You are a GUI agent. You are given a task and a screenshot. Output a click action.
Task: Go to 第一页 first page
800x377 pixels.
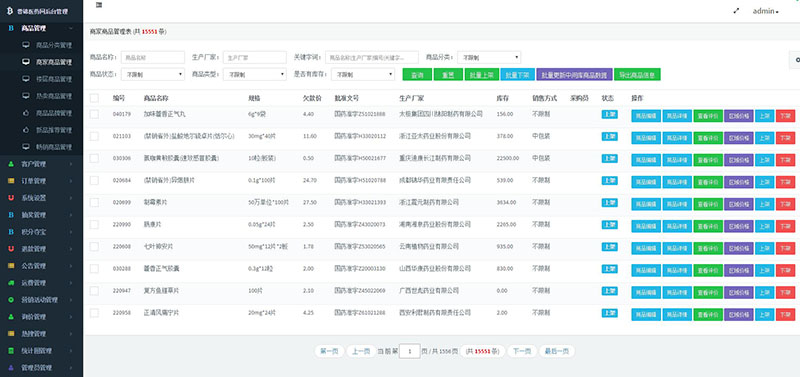[x=329, y=351]
